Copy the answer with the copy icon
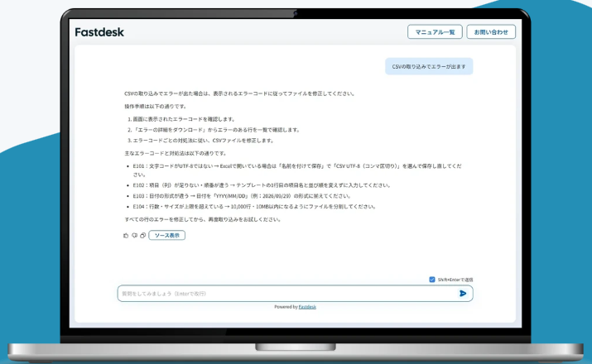 [x=142, y=236]
